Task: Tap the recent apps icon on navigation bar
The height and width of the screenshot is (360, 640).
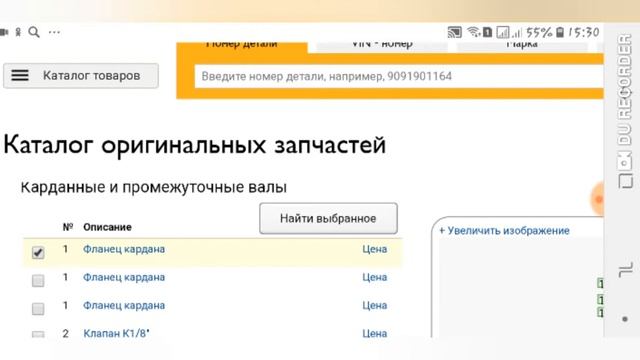Action: point(626,270)
